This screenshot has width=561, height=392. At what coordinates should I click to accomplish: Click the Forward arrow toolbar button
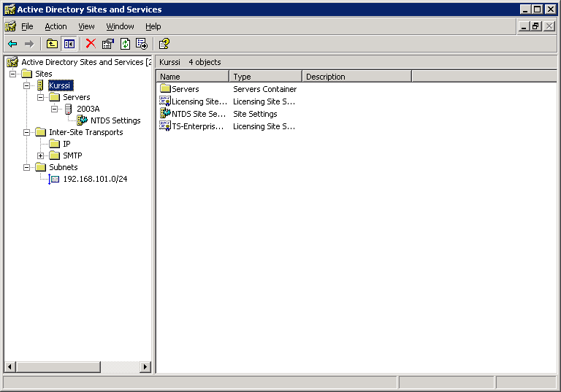(29, 44)
